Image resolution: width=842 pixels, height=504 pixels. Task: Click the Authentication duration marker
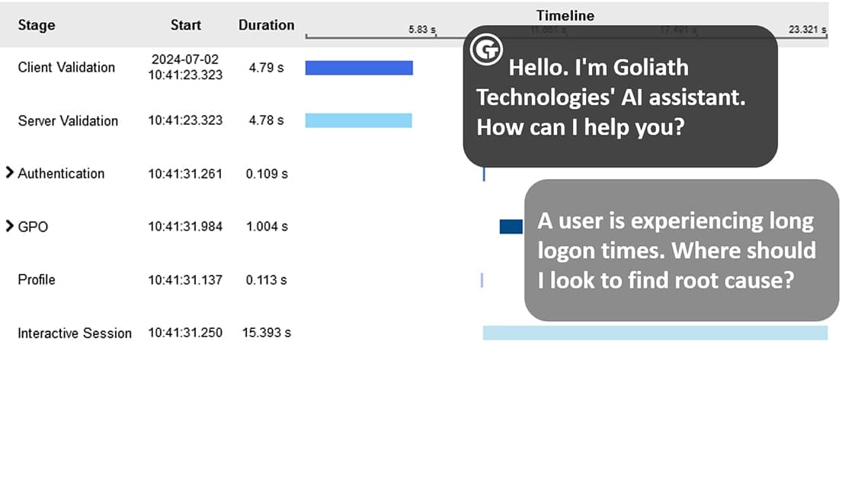click(484, 174)
